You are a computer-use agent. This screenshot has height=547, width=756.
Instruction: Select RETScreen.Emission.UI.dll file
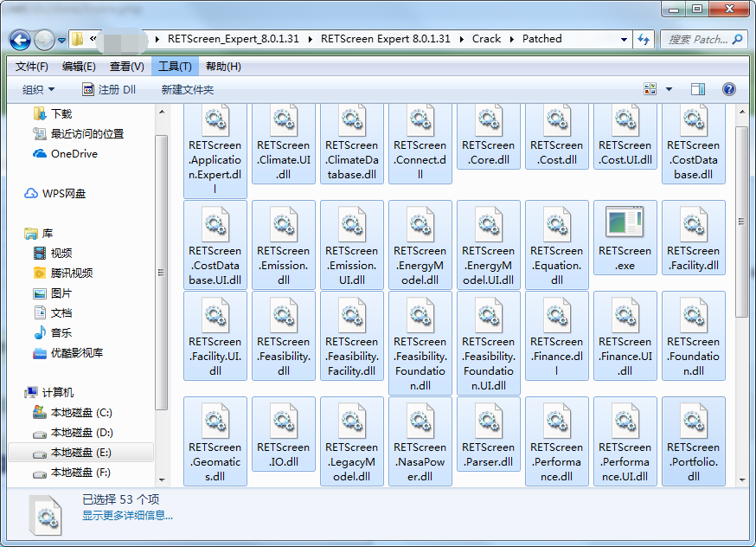352,245
